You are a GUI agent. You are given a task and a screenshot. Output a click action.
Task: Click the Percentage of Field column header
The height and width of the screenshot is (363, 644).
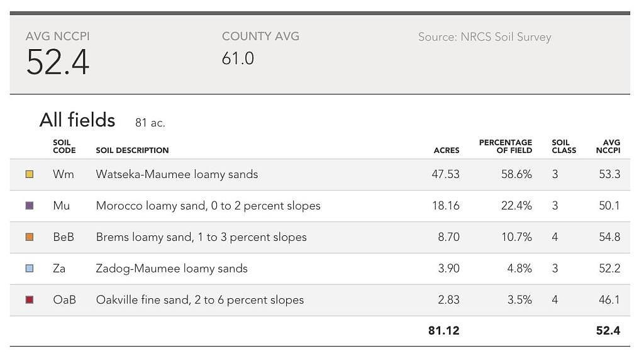pyautogui.click(x=506, y=147)
